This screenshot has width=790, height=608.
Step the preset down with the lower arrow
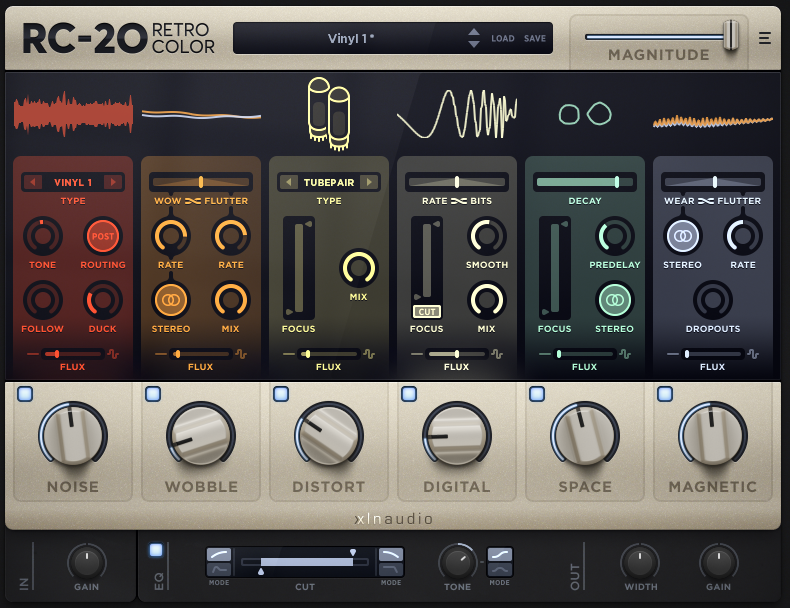474,44
